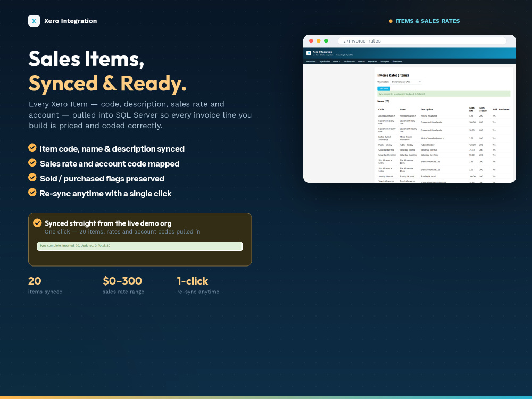Click the 'Saturday Overtime' description cell

point(429,155)
